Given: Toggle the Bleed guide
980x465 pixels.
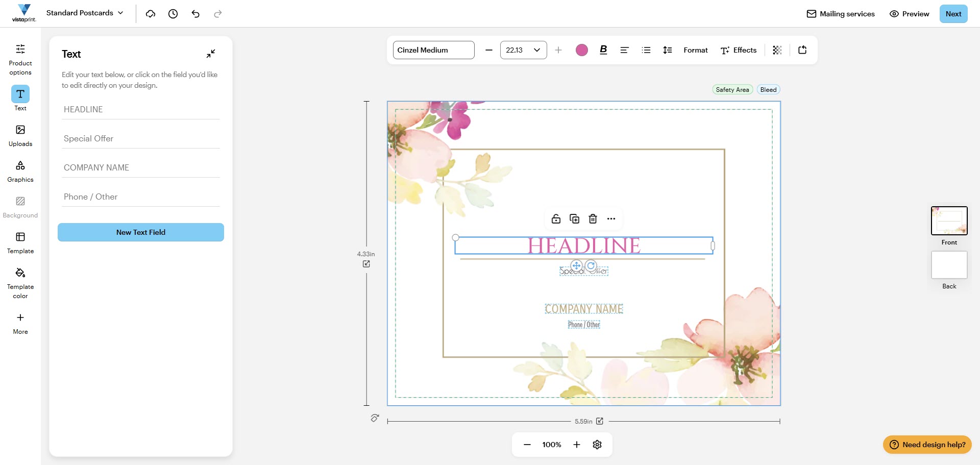Looking at the screenshot, I should coord(768,90).
